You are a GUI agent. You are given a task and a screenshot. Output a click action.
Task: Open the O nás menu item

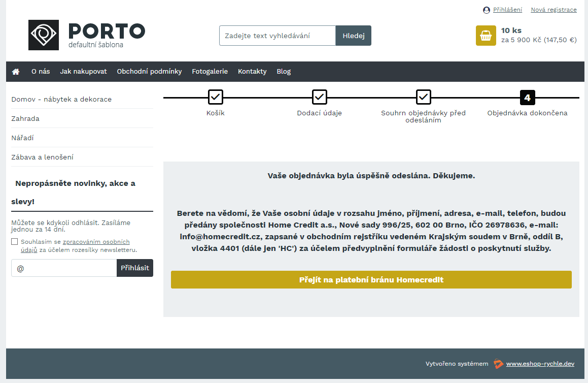pos(41,71)
